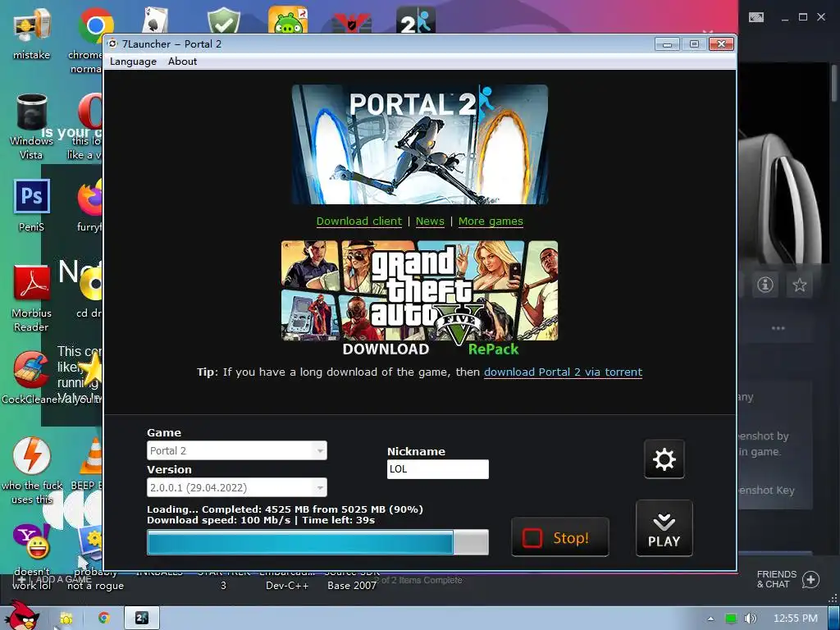Viewport: 840px width, 630px height.
Task: Open the Bad Piggies desktop icon
Action: coord(288,21)
